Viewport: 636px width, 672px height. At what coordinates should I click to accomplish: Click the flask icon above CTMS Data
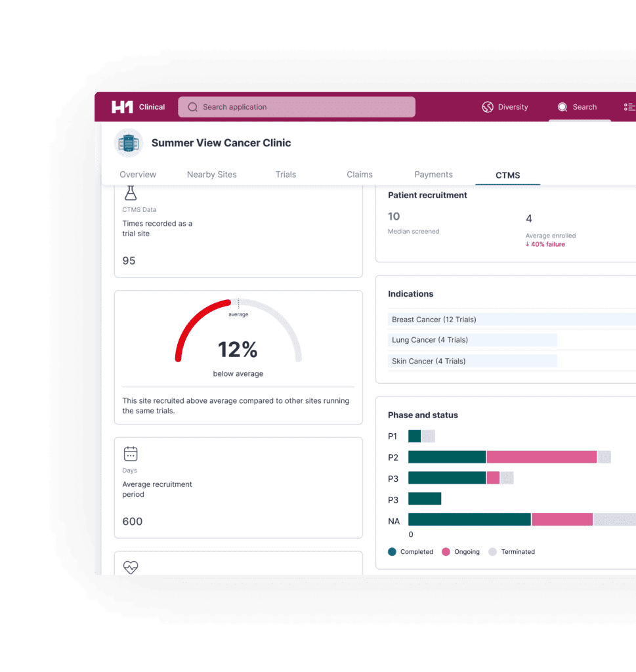[x=131, y=191]
